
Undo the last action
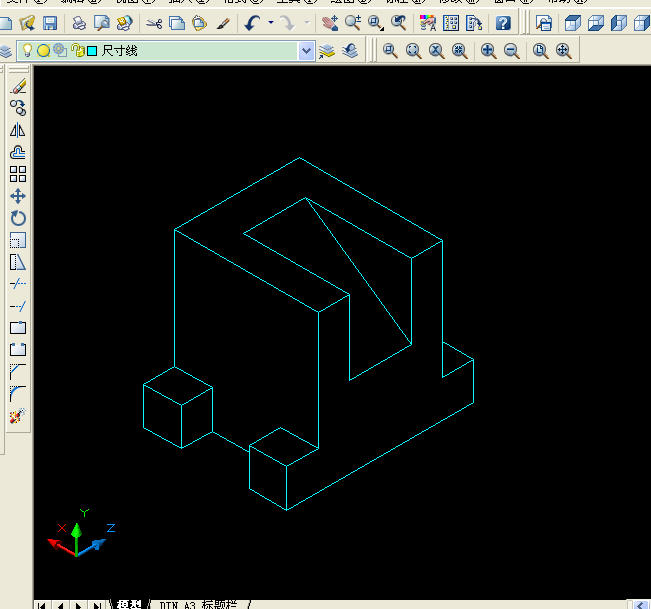point(252,23)
